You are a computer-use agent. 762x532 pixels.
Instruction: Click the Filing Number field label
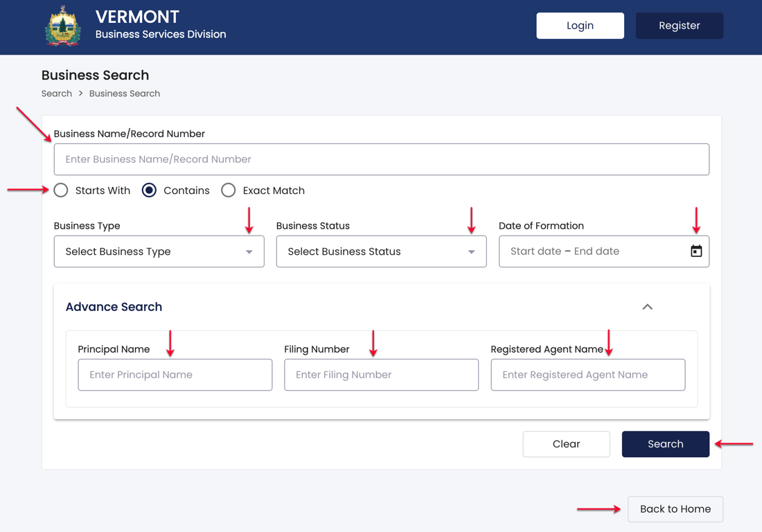point(317,349)
